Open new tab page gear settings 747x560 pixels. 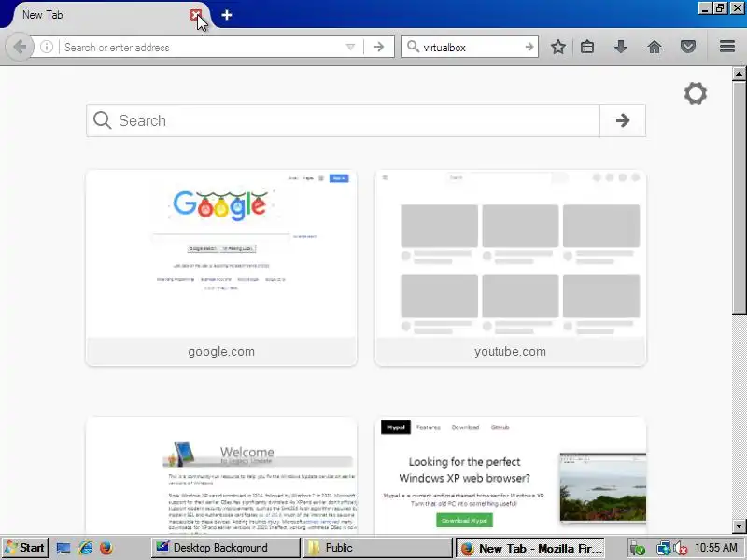pos(696,93)
